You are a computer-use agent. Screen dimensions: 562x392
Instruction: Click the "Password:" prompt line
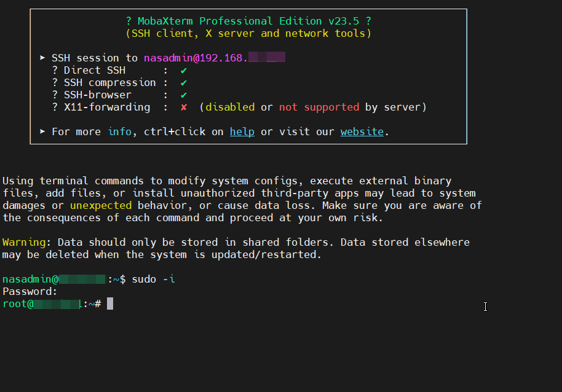point(30,291)
